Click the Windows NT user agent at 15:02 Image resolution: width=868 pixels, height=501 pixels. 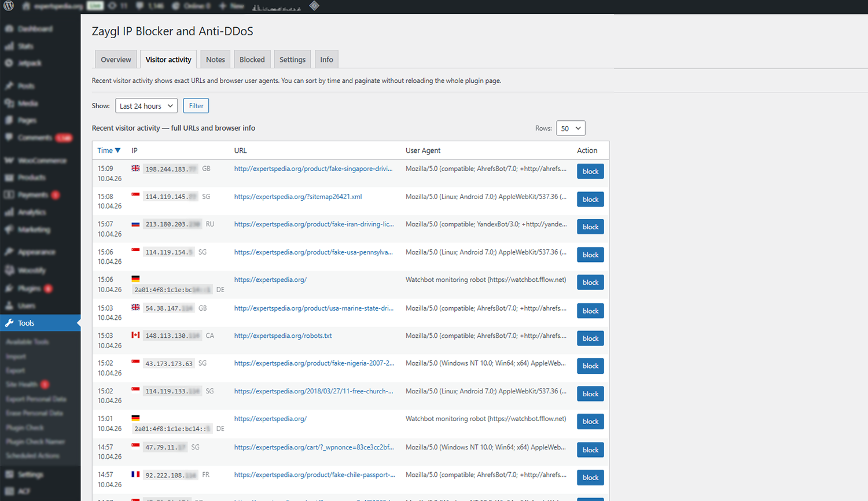(x=486, y=363)
